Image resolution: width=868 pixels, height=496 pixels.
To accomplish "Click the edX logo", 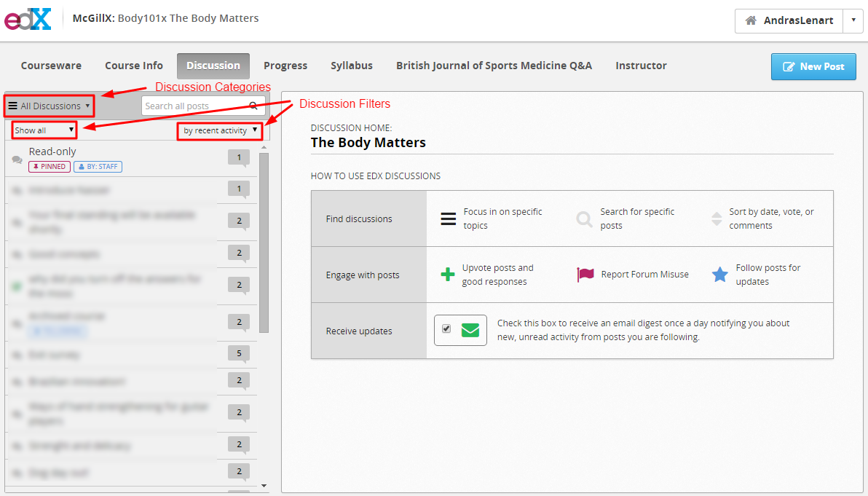I will click(28, 20).
